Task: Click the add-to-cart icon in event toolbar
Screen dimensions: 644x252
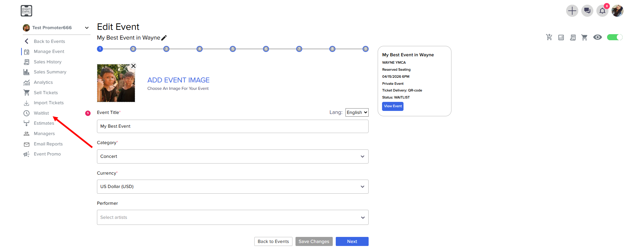Action: pos(549,37)
